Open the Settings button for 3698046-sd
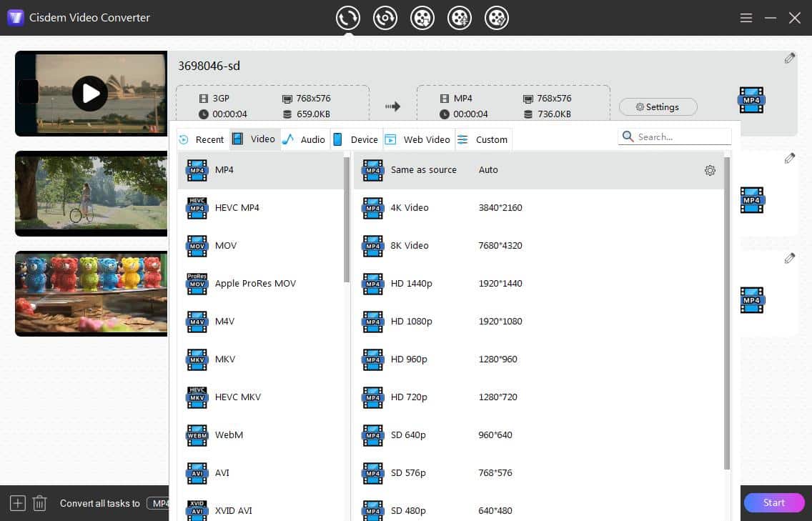This screenshot has height=521, width=812. click(657, 106)
